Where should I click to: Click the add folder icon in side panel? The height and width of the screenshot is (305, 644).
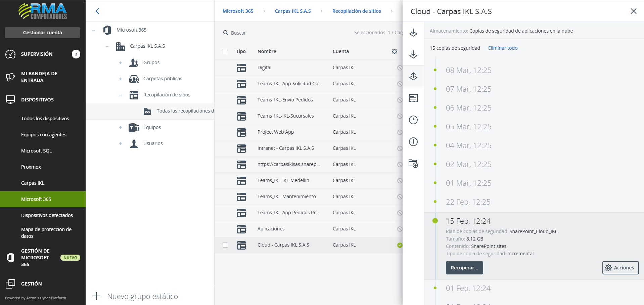point(413,164)
